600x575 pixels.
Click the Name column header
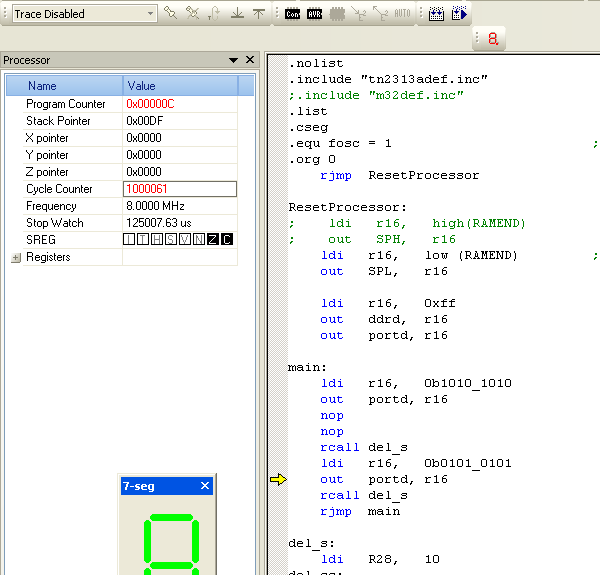(42, 86)
